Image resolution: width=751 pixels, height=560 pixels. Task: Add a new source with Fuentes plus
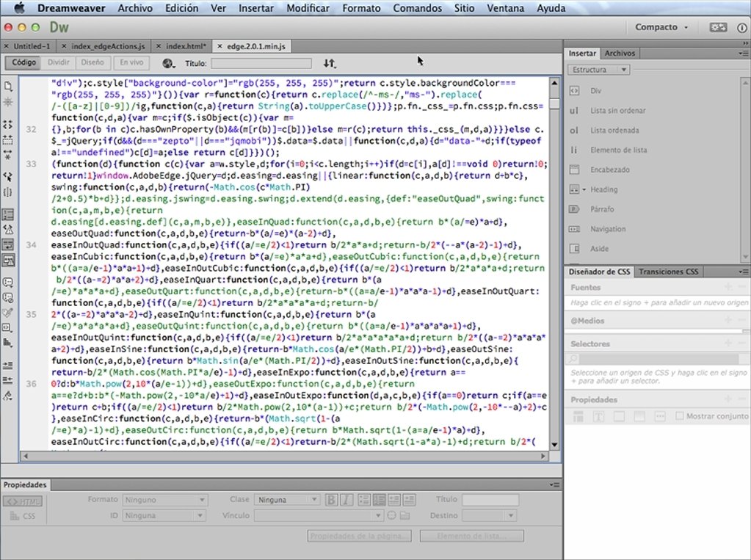[x=728, y=288]
